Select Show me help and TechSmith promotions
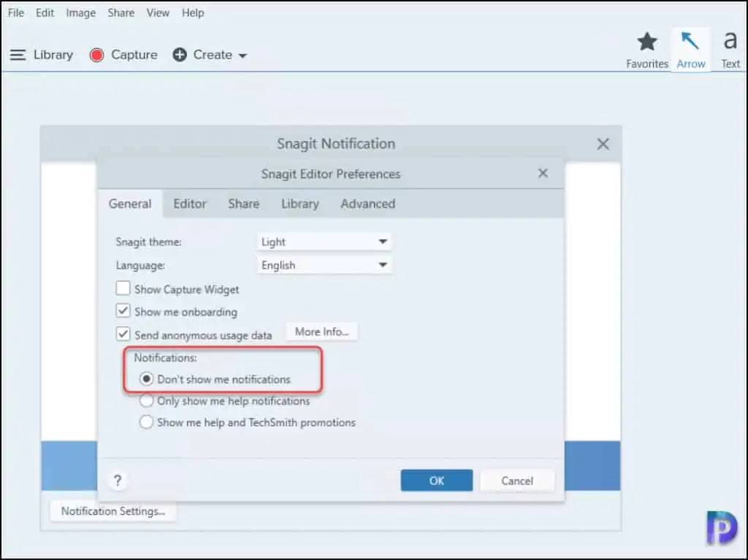The image size is (748, 560). point(146,422)
